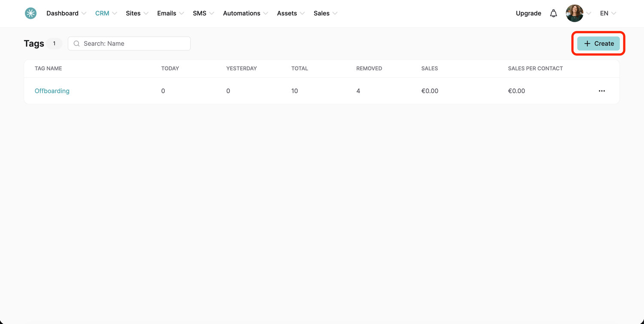644x324 pixels.
Task: Click the YESTERDAY column header
Action: click(242, 69)
